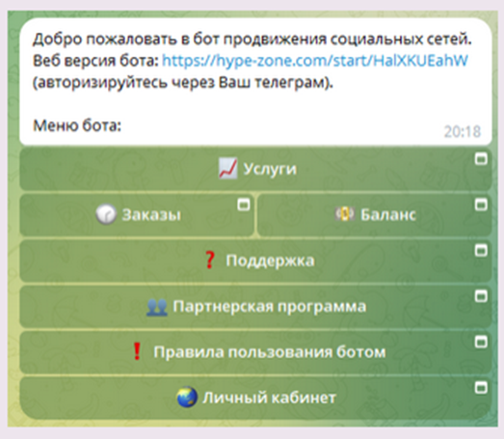The width and height of the screenshot is (504, 439).
Task: Open the Заказы orders button
Action: (137, 215)
